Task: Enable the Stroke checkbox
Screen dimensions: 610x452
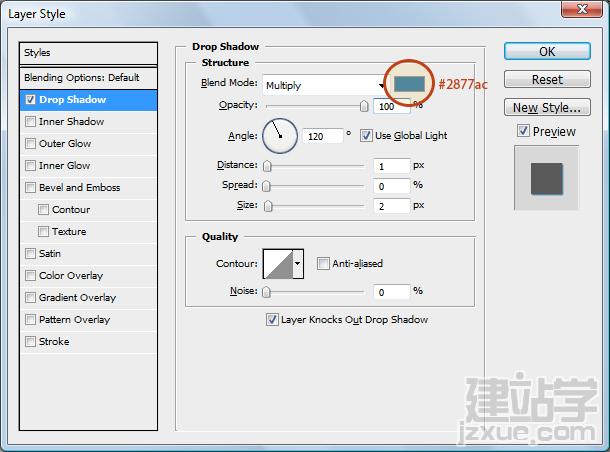Action: coord(30,342)
